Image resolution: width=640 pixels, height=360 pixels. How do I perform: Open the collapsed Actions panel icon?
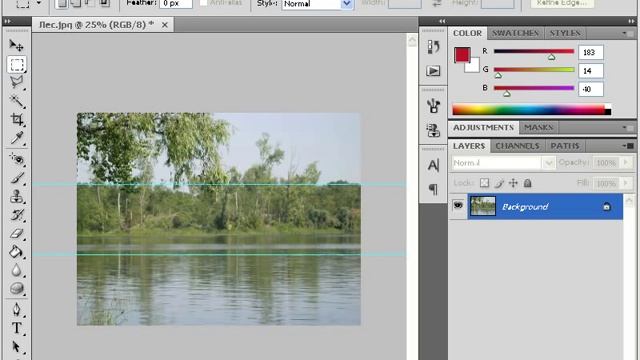click(x=433, y=71)
